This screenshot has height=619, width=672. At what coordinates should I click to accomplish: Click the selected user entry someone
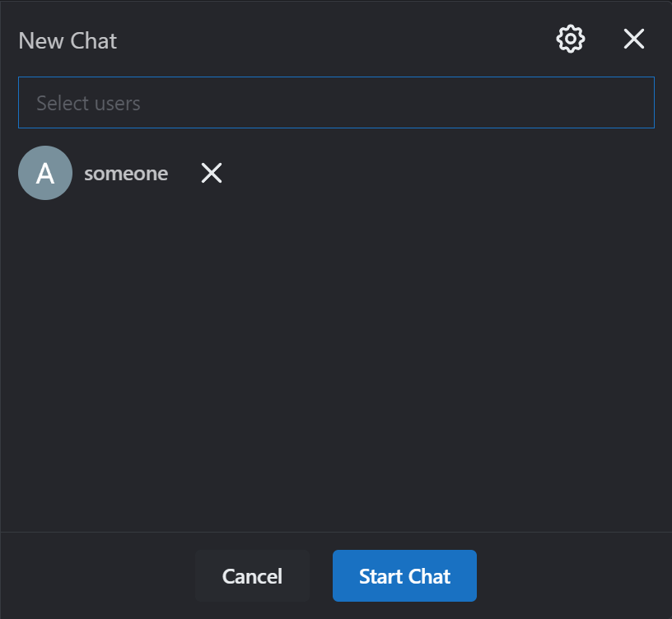point(120,173)
